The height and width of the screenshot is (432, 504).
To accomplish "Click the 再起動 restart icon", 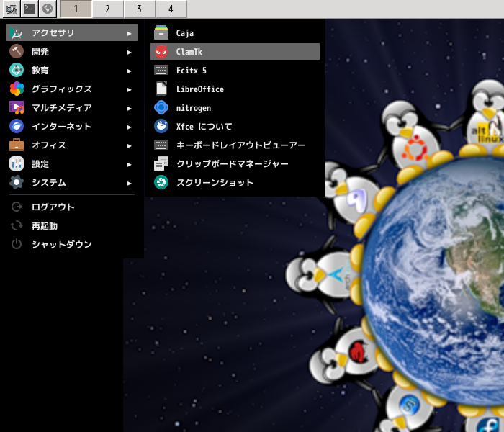I will [x=17, y=225].
